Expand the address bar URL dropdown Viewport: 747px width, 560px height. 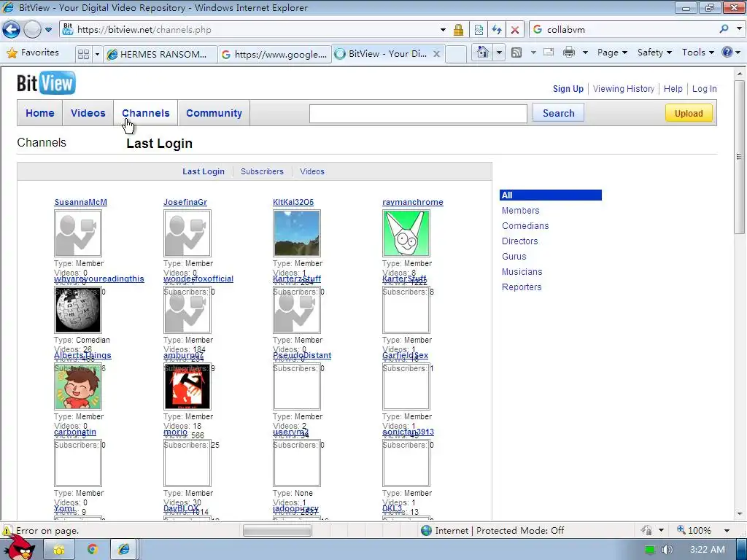(443, 29)
